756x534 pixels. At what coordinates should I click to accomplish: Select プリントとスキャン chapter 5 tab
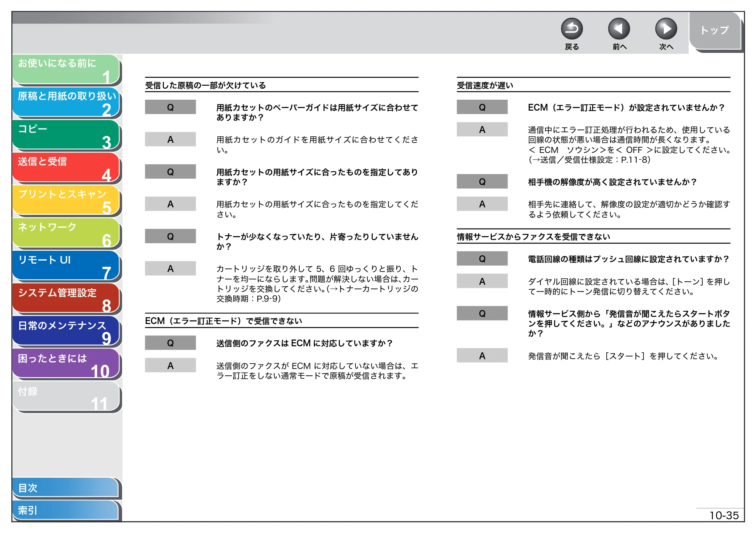point(66,201)
